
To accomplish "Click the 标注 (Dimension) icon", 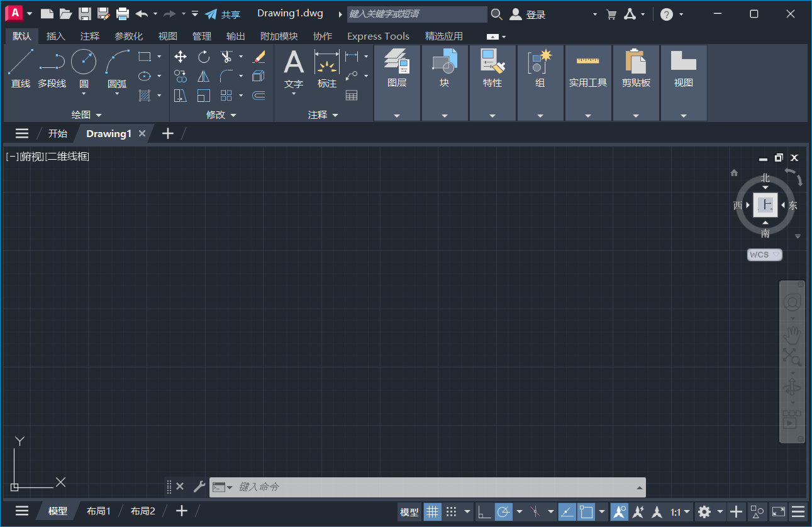I will pos(326,66).
